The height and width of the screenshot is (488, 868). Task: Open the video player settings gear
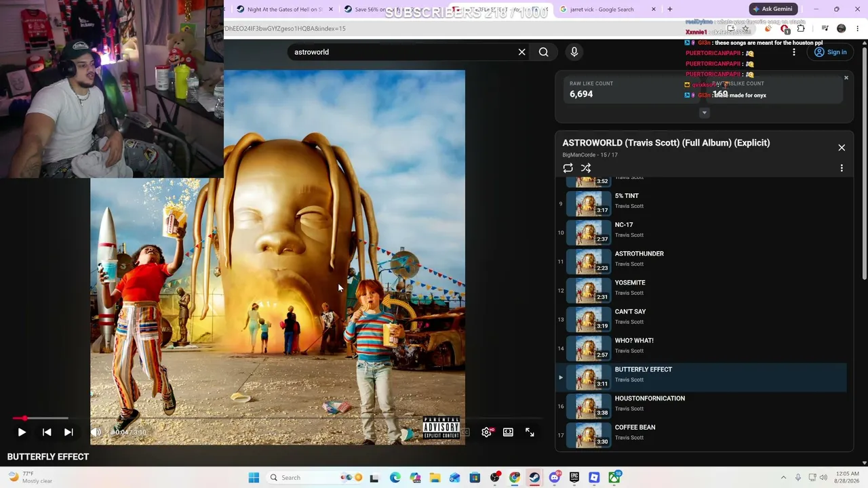point(486,432)
